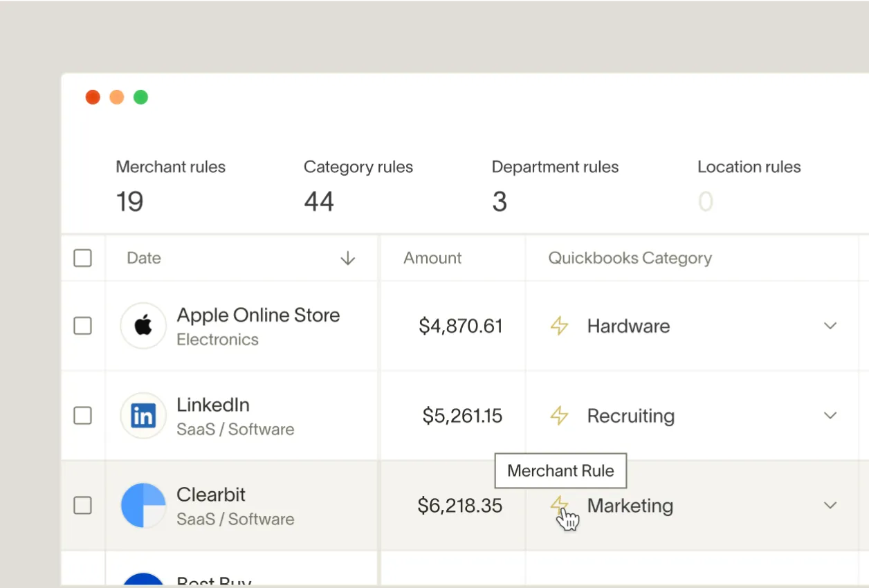Click the green traffic light window control

pyautogui.click(x=140, y=97)
